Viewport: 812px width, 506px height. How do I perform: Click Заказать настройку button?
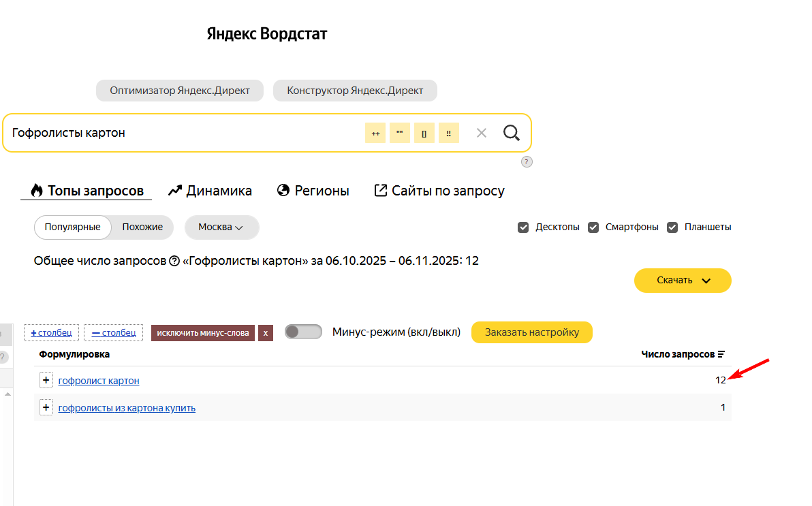[x=532, y=332]
